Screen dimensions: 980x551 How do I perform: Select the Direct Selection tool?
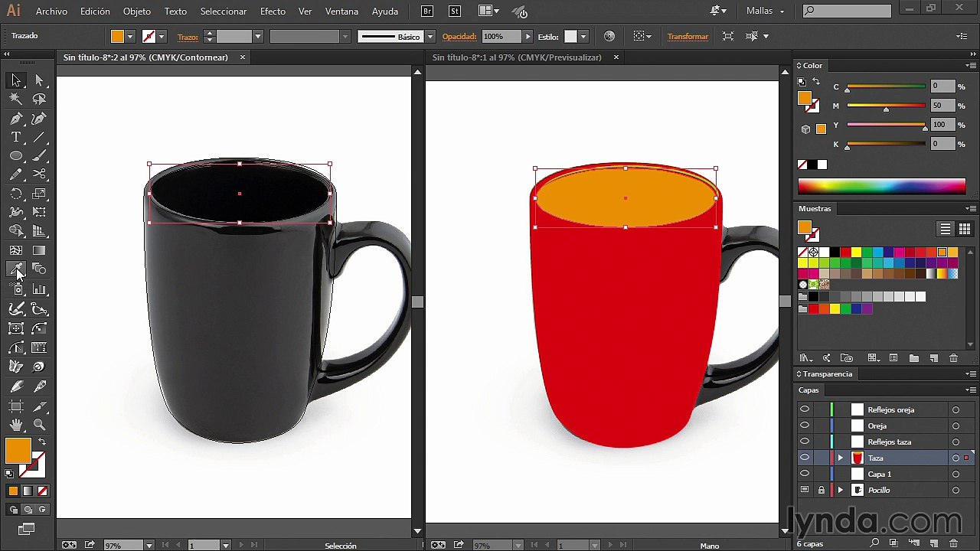tap(39, 80)
